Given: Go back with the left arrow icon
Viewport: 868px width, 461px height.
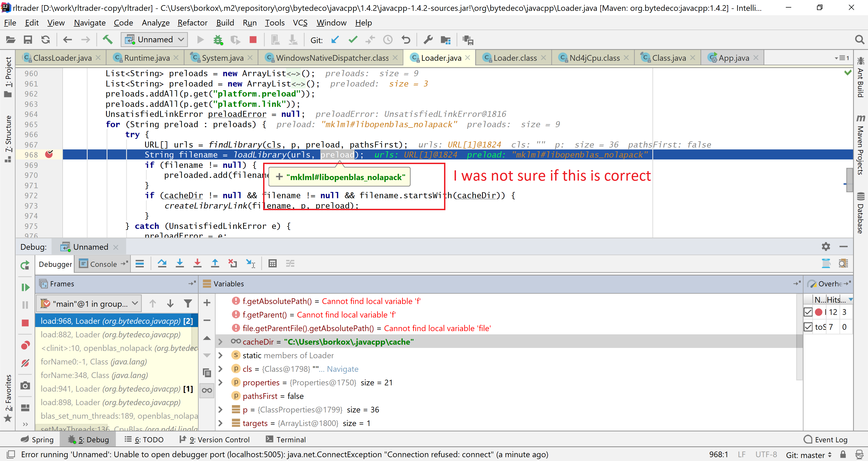Looking at the screenshot, I should point(68,40).
